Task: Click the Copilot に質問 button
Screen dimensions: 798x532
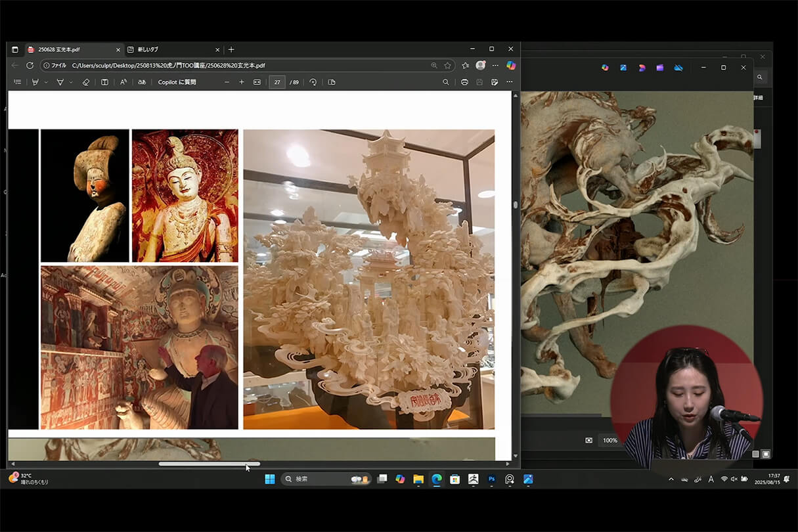Action: click(177, 82)
